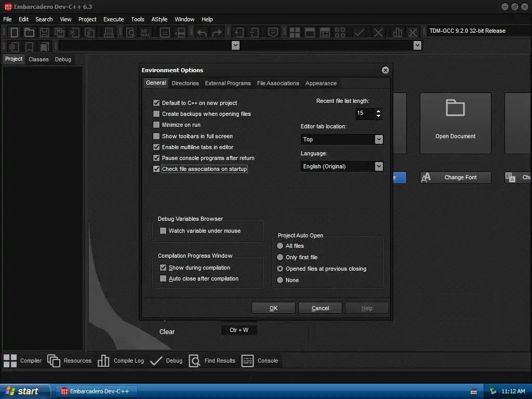532x399 pixels.
Task: Click the recent file list length field
Action: click(x=365, y=113)
